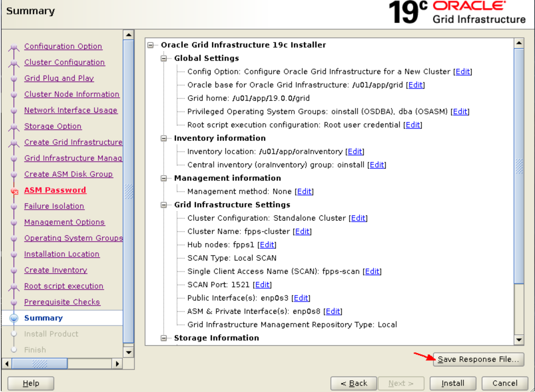Edit the Oracle base for Grid Infrastructure
The height and width of the screenshot is (392, 535).
coord(416,85)
